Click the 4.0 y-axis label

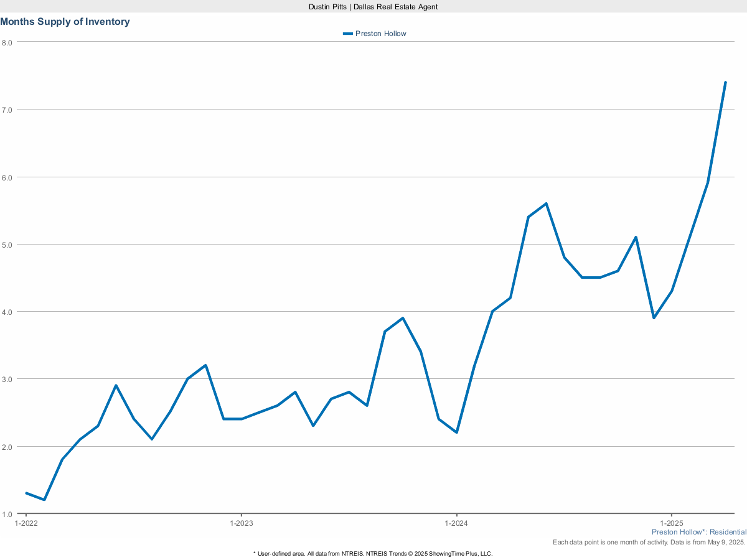tap(7, 312)
